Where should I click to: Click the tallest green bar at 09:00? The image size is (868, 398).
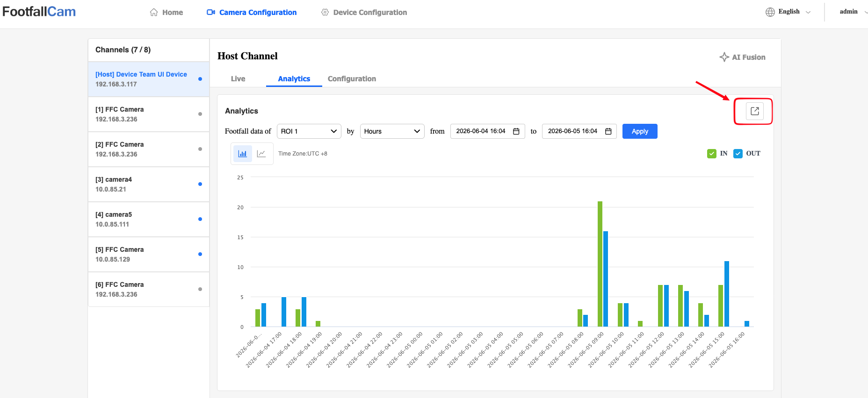point(600,264)
